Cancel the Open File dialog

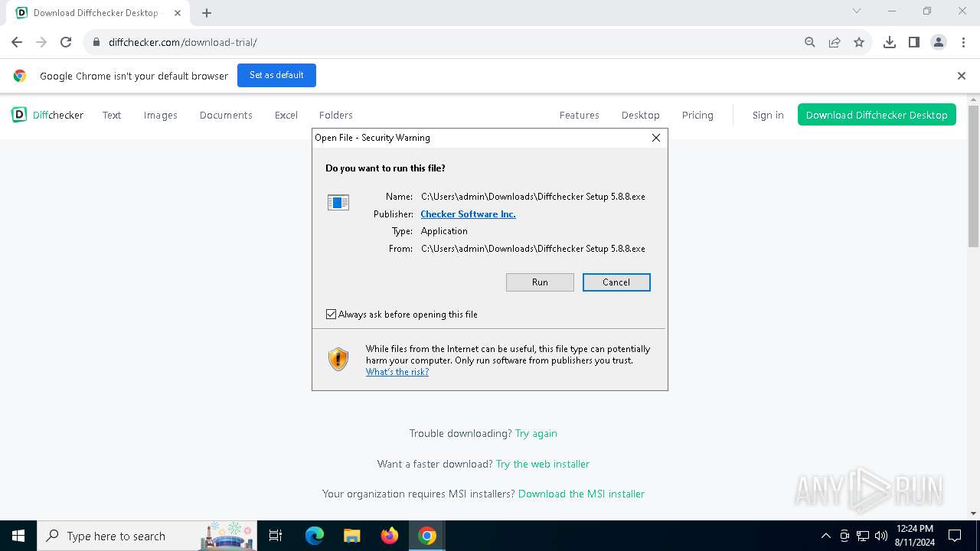616,282
